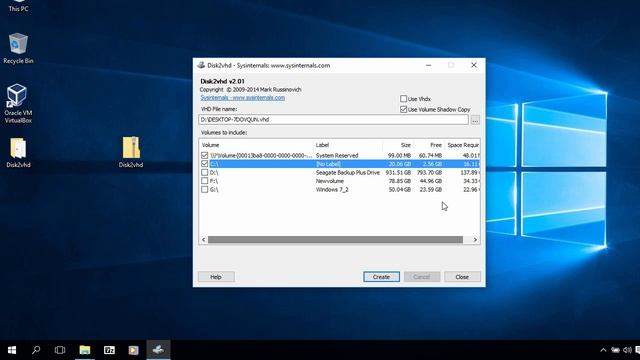
Task: Select the 'Windows 7_2' label
Action: (332, 189)
